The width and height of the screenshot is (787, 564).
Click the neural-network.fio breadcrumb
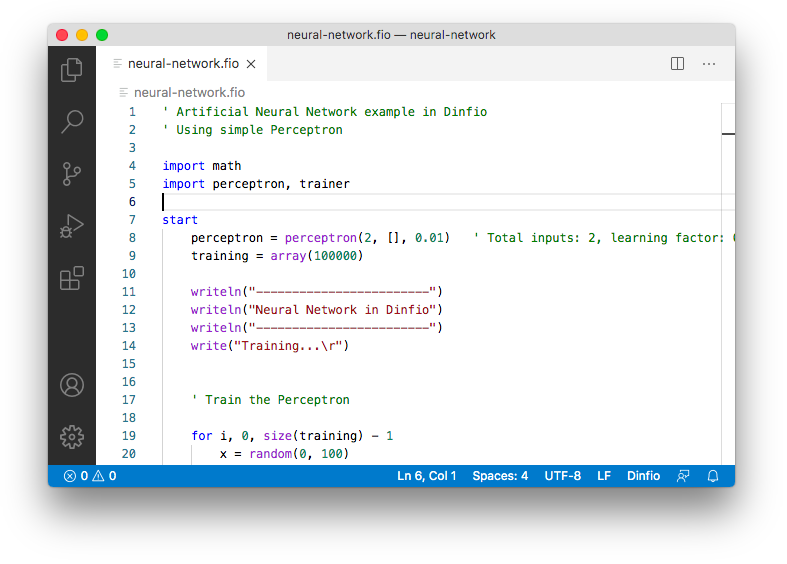click(x=188, y=92)
